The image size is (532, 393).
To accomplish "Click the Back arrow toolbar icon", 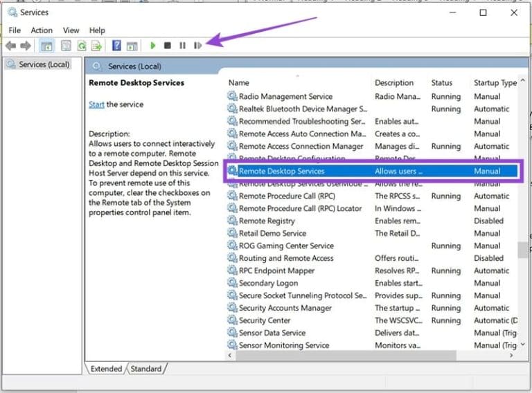I will (x=11, y=46).
